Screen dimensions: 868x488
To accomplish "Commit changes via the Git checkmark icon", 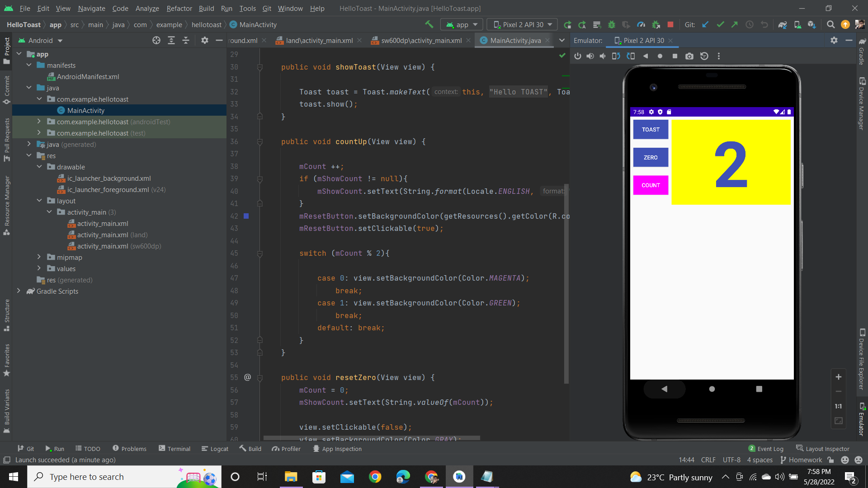I will [720, 24].
